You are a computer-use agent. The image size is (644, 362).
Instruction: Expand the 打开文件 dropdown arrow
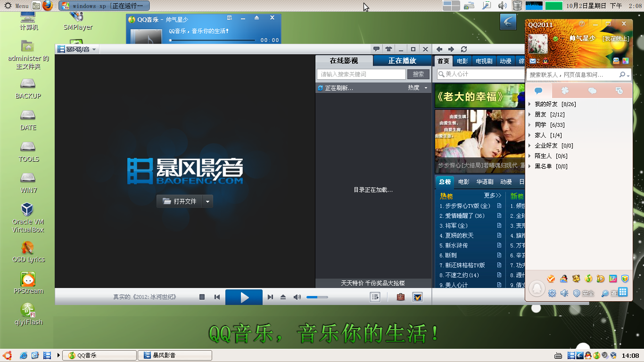[x=208, y=201]
